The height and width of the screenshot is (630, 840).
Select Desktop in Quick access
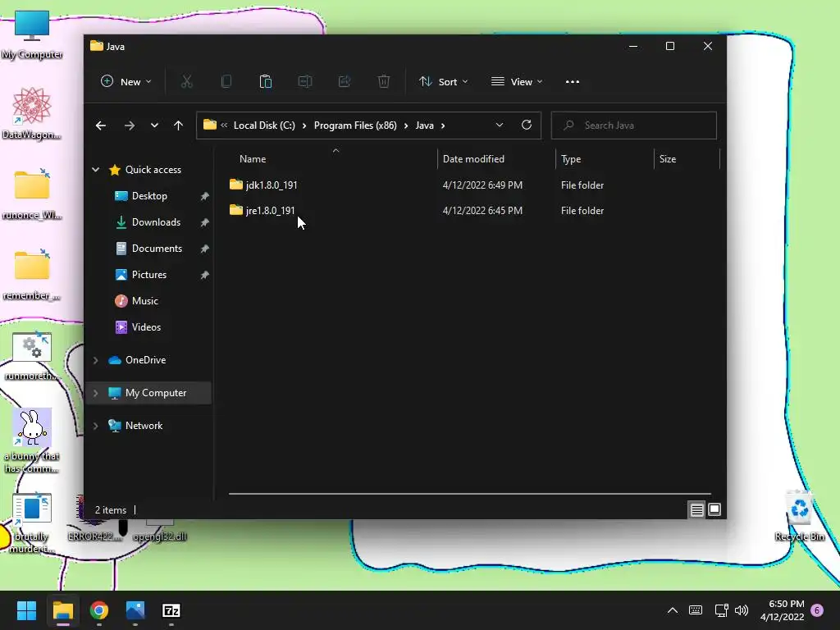coord(149,195)
